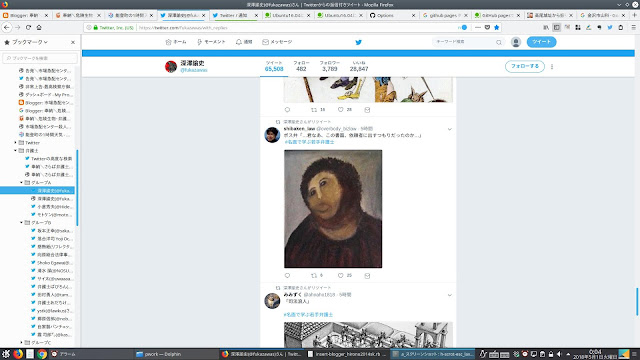The height and width of the screenshot is (360, 640).
Task: View the フォロー count 482
Action: [301, 66]
